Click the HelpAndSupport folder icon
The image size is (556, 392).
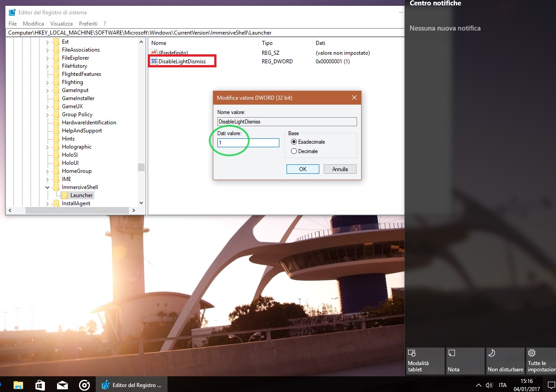pyautogui.click(x=56, y=131)
